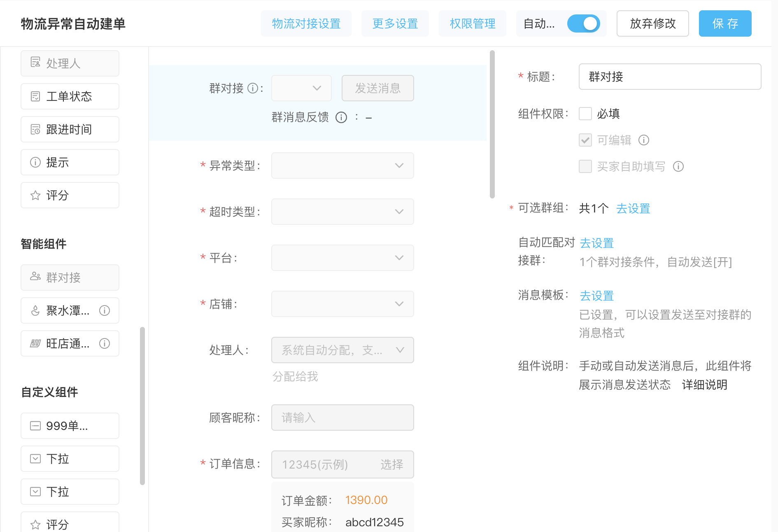
Task: Click the 发送消息 button
Action: (378, 88)
